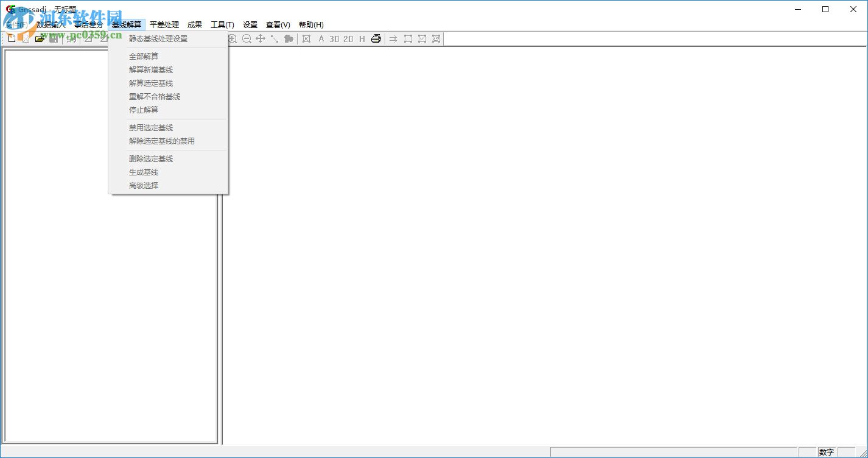Viewport: 868px width, 458px height.
Task: Switch to 2D view in the toolbar
Action: pyautogui.click(x=348, y=39)
